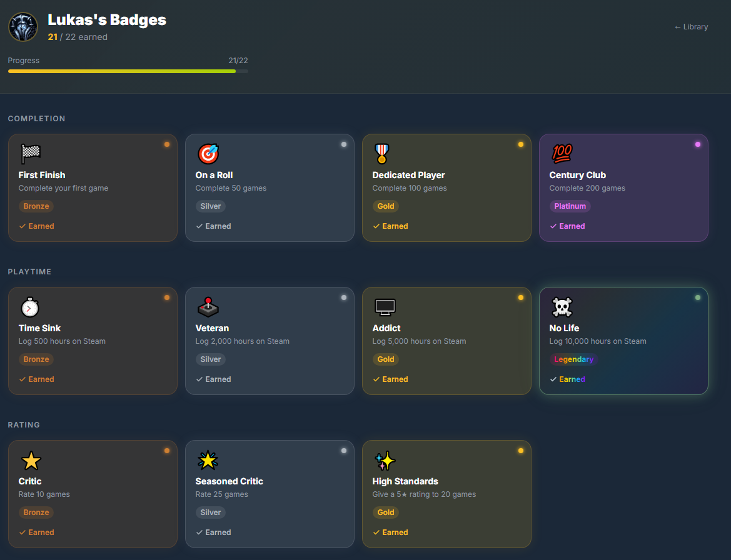Click Lukas's profile avatar
Screen dimensions: 731x560
(x=23, y=26)
